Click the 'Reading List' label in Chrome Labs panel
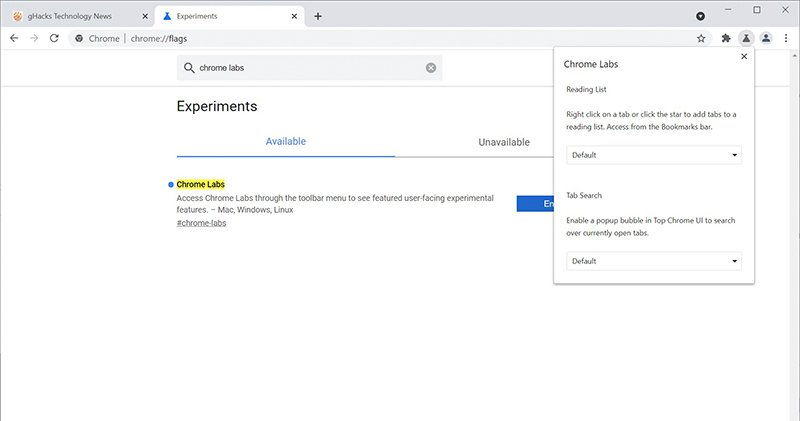Screen dimensions: 800x421 point(586,89)
